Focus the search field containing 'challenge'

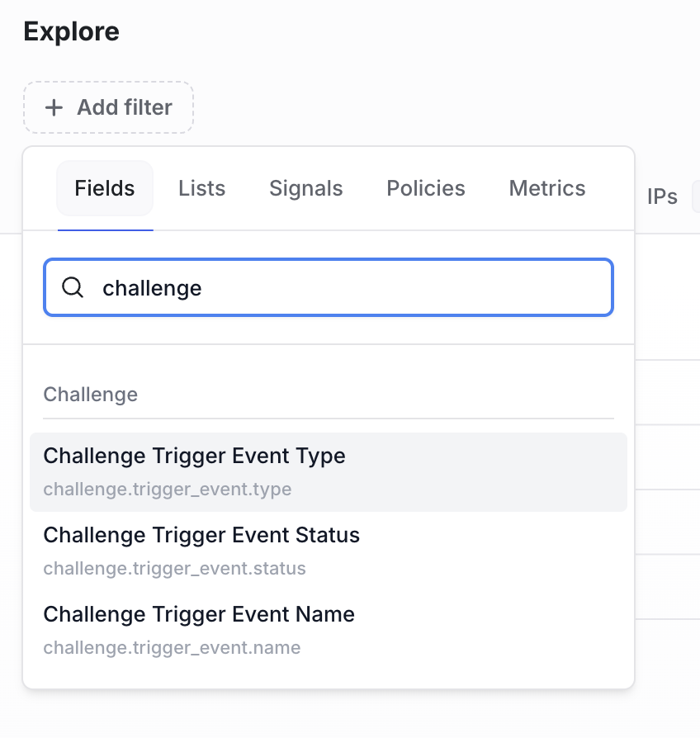point(329,287)
